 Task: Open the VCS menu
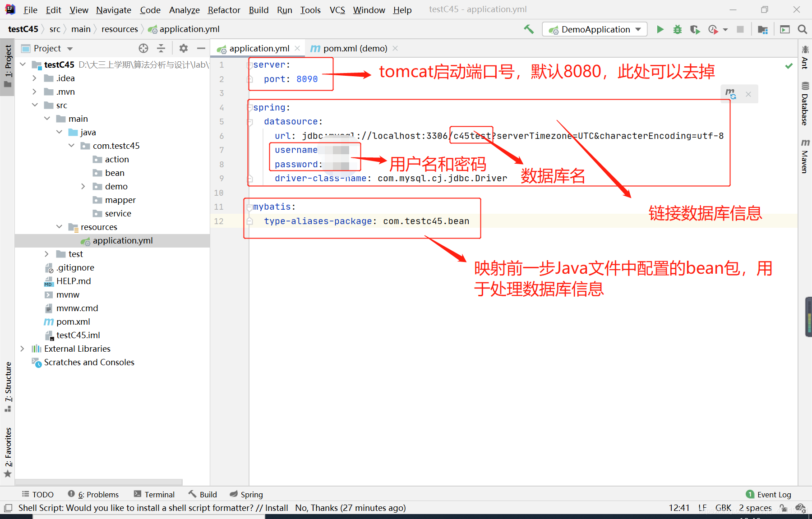pyautogui.click(x=337, y=10)
